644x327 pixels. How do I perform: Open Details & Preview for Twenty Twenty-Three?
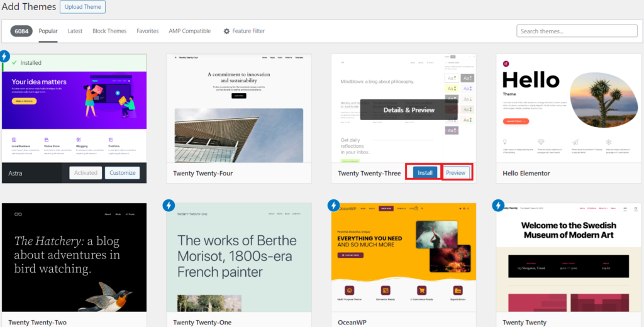click(x=409, y=110)
